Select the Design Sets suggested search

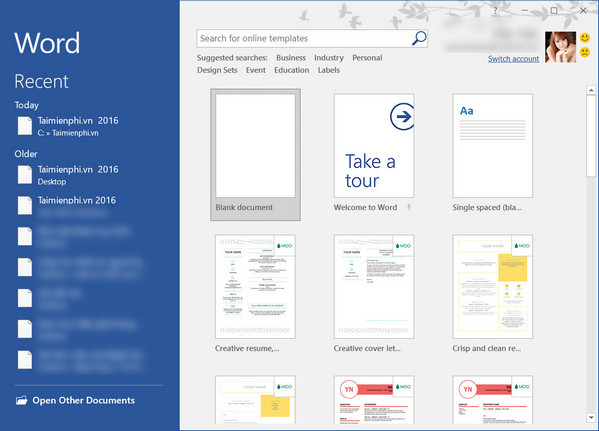point(217,70)
